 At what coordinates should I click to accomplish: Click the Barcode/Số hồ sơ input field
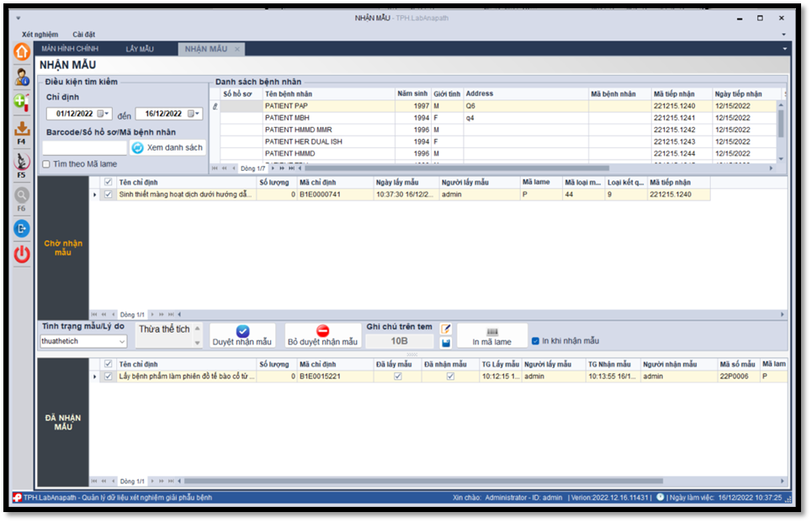84,147
